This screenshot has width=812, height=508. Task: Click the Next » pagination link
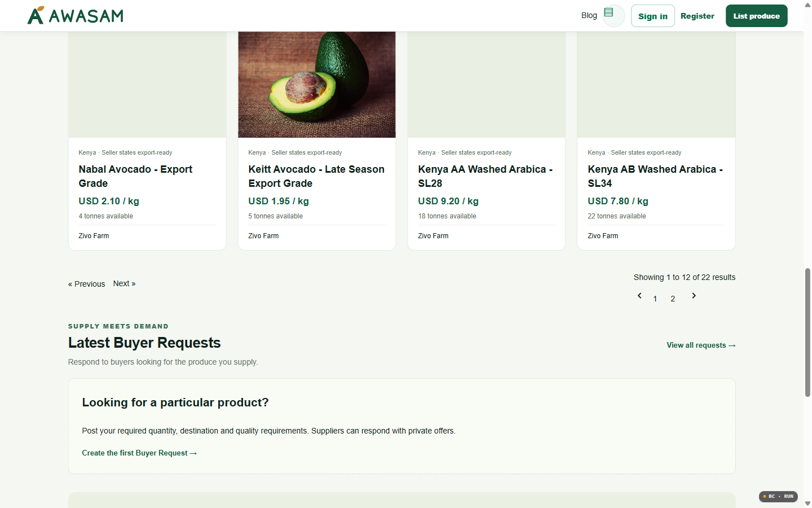coord(125,283)
